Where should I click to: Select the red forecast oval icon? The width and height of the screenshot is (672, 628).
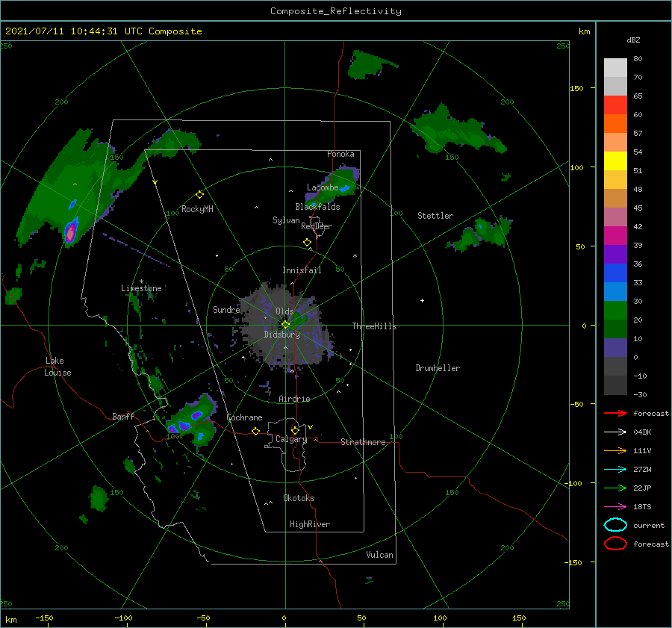[615, 544]
